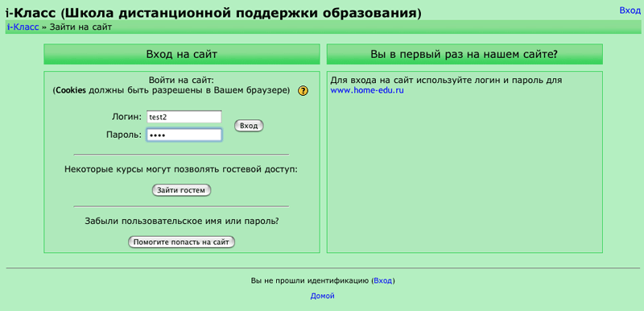Screen dimensions: 644x311
Task: Open the yellow cookies help icon
Action: pos(303,91)
